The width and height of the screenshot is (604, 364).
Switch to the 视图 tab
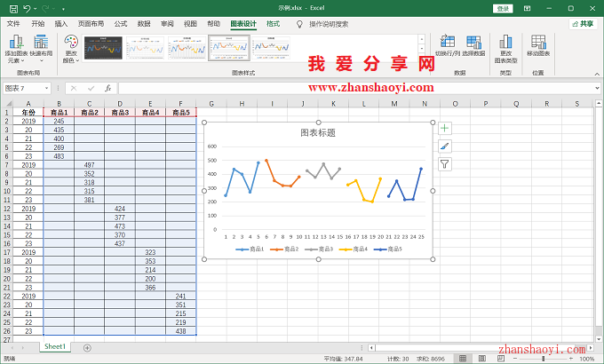point(190,24)
